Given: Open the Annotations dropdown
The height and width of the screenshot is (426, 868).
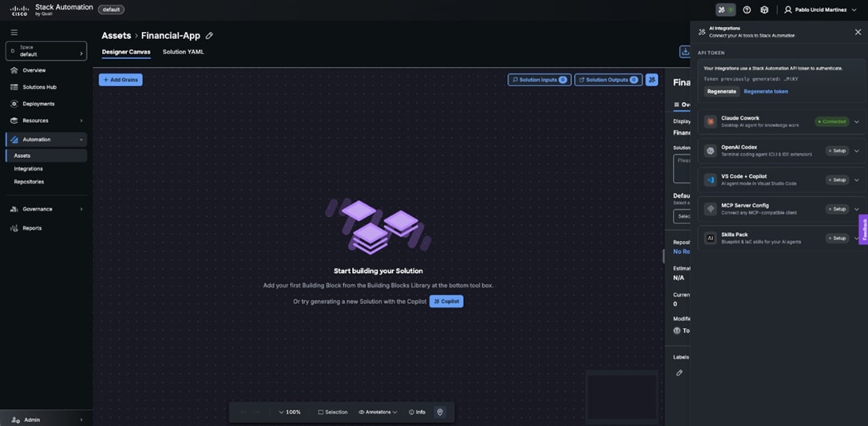Looking at the screenshot, I should coord(378,412).
